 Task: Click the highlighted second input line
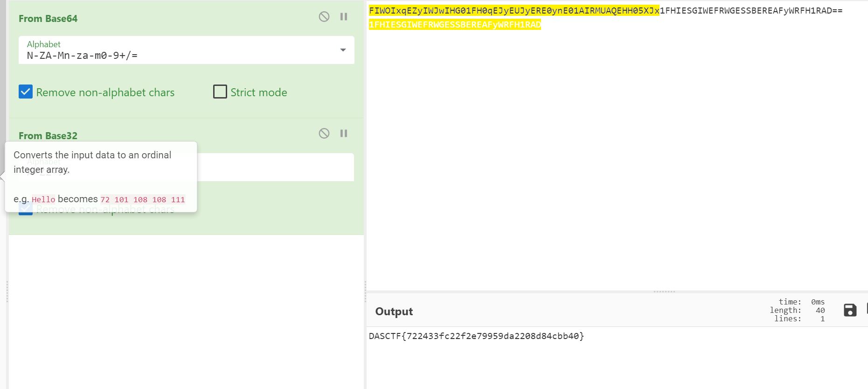(455, 25)
